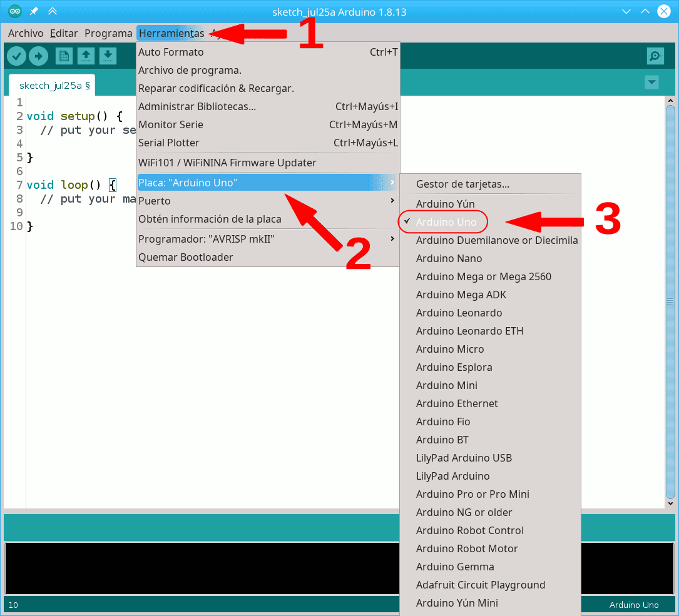The image size is (679, 616).
Task: Click the Arduino logo in the title bar
Action: click(14, 11)
